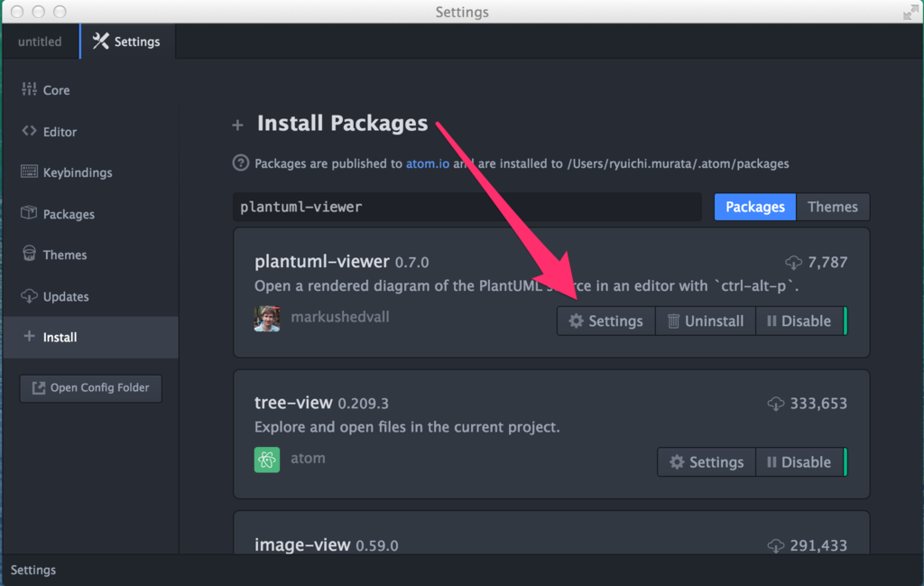924x586 pixels.
Task: Select the Packages search filter
Action: pyautogui.click(x=754, y=207)
